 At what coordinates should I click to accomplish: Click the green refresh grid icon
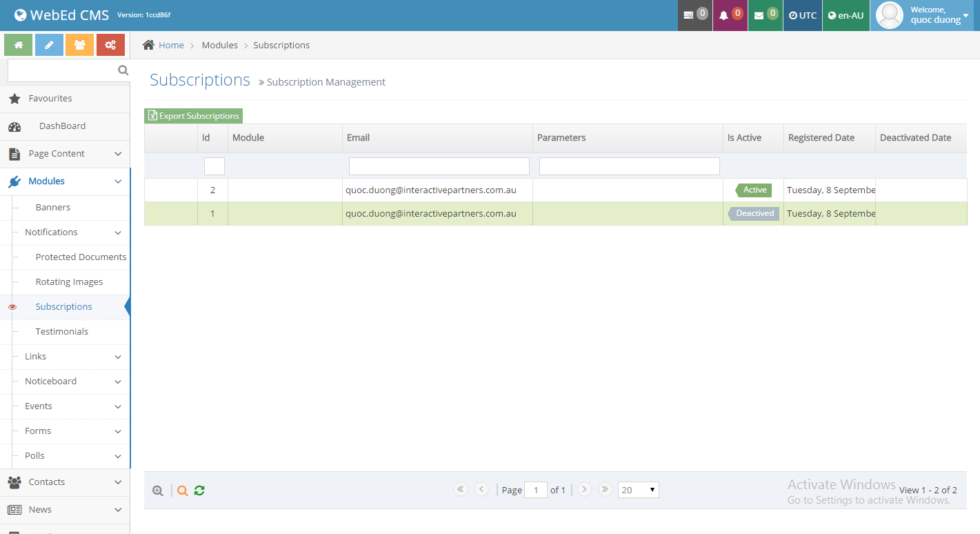tap(199, 491)
